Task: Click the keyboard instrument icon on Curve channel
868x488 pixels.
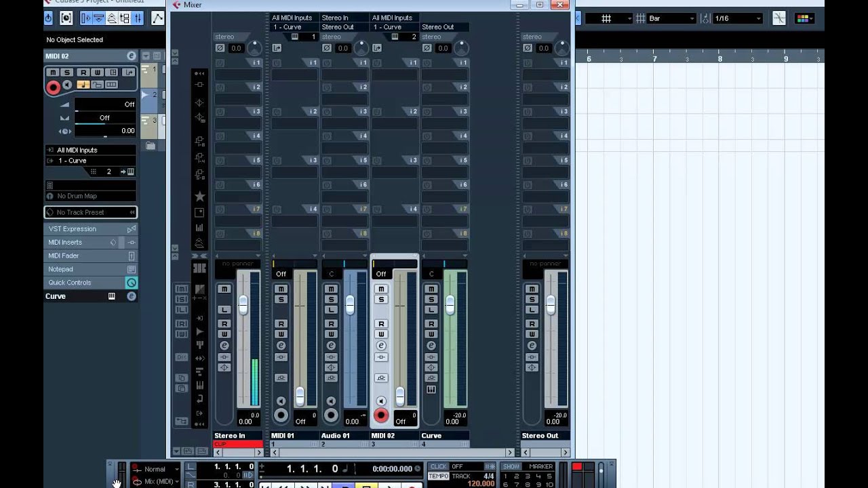Action: coord(431,390)
